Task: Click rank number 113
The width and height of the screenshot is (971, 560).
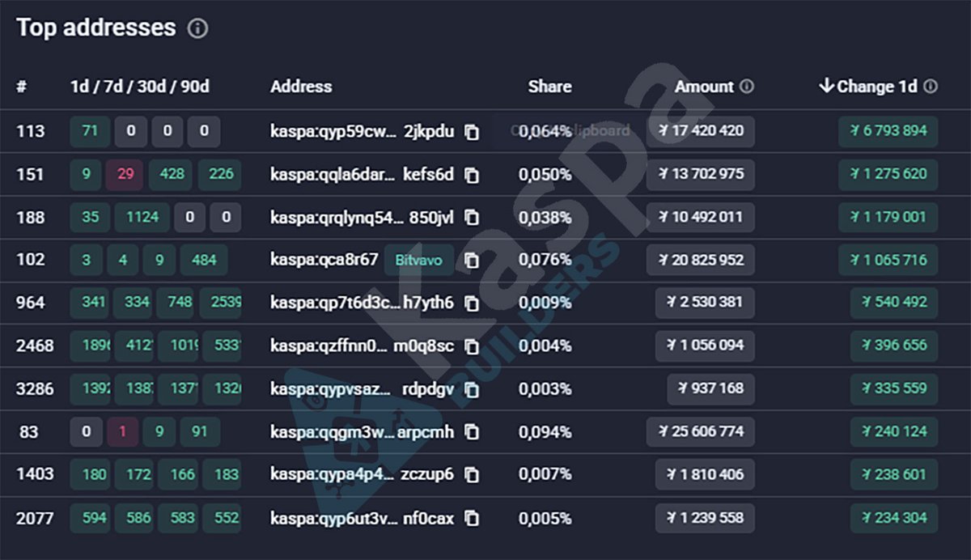Action: [x=30, y=131]
